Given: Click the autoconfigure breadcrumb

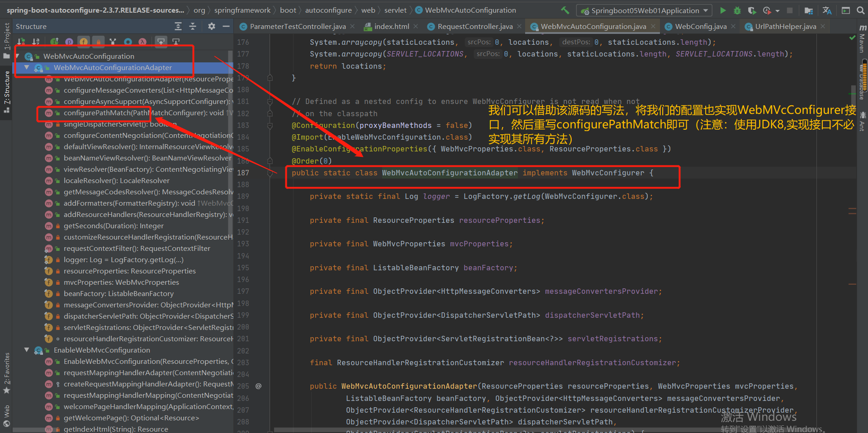Looking at the screenshot, I should coord(328,10).
